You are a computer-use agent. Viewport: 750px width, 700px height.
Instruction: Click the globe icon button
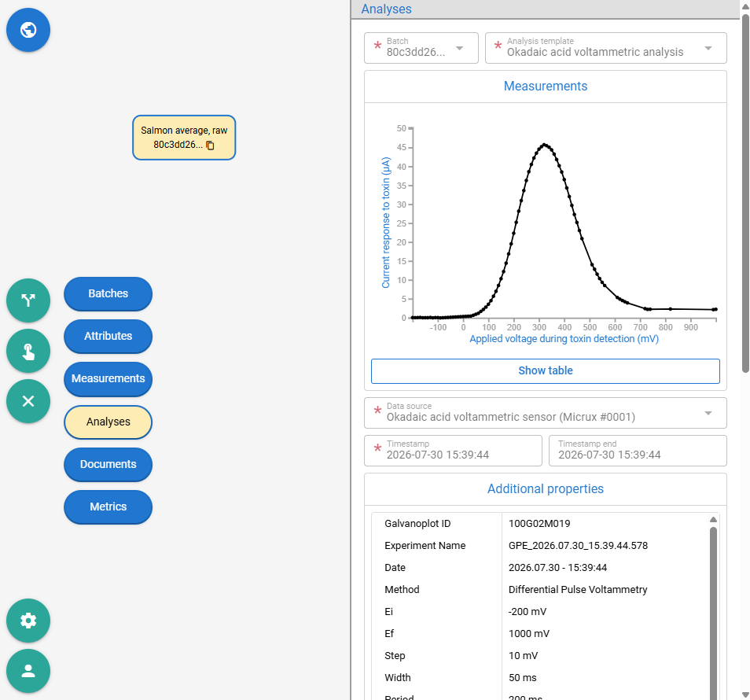coord(28,30)
